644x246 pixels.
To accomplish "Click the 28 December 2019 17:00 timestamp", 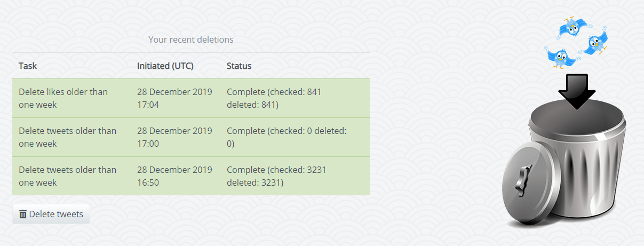I will point(174,137).
